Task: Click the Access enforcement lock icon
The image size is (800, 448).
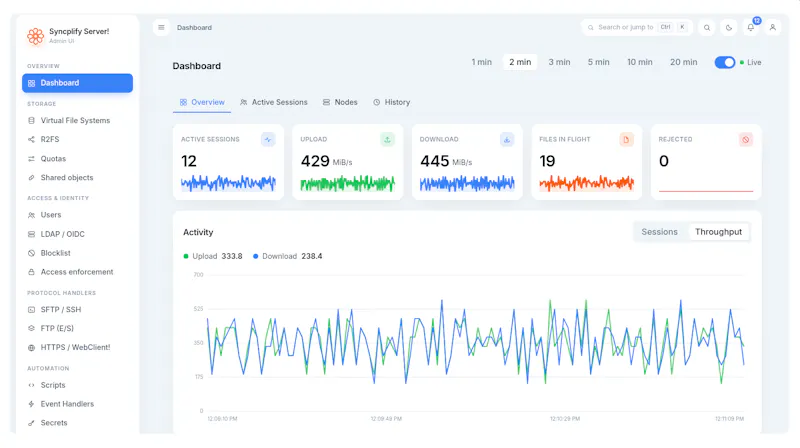Action: click(x=31, y=272)
